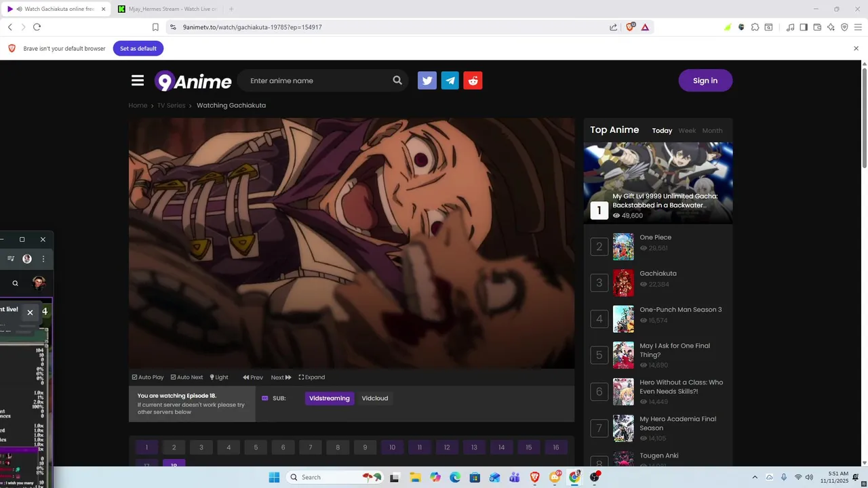Open the Brave main menu icon
The width and height of the screenshot is (868, 488).
point(858,27)
